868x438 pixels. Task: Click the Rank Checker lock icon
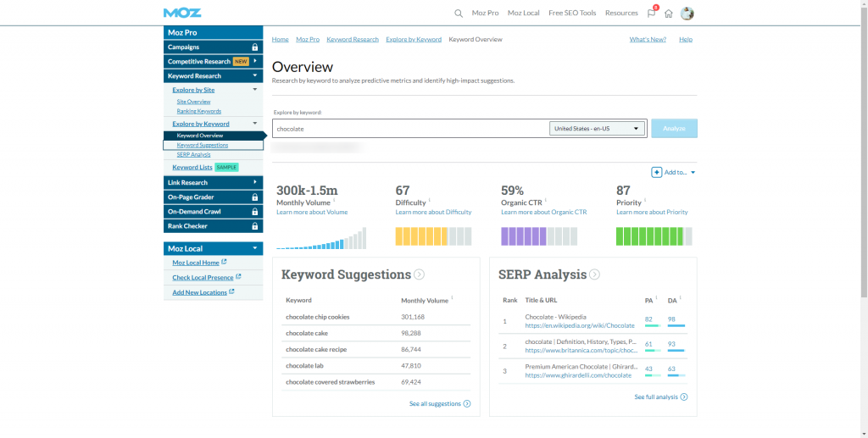click(254, 225)
